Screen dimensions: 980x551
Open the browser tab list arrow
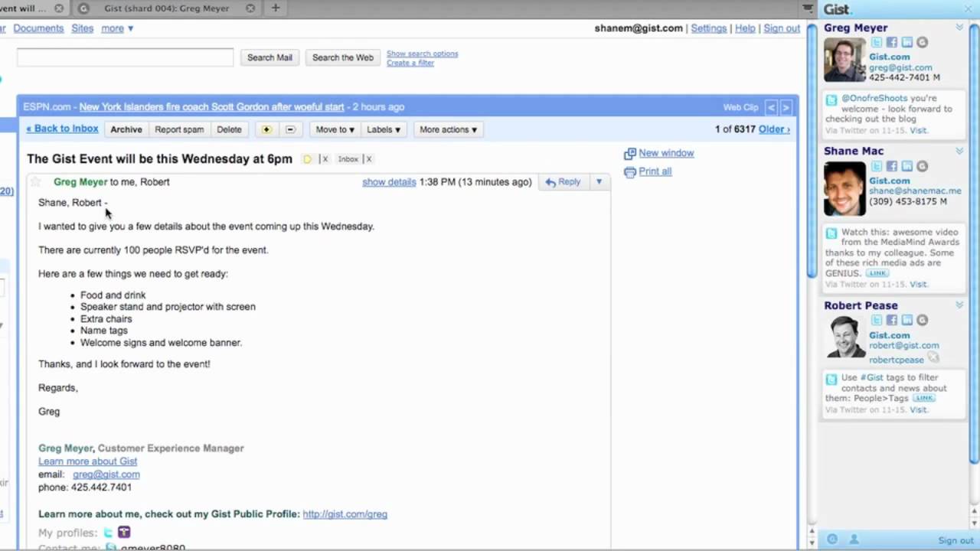pos(808,8)
